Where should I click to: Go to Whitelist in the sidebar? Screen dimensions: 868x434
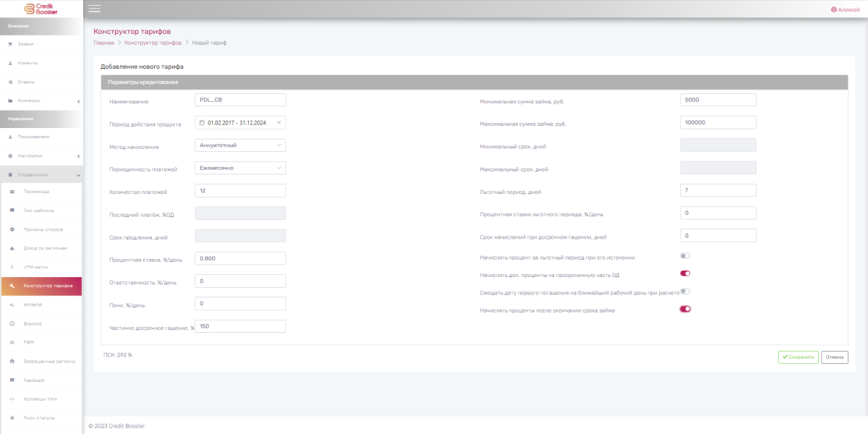(x=33, y=305)
